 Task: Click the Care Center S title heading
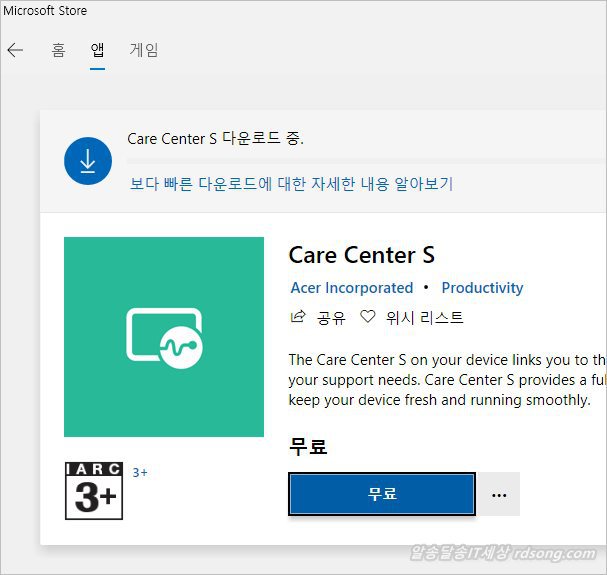(x=361, y=254)
